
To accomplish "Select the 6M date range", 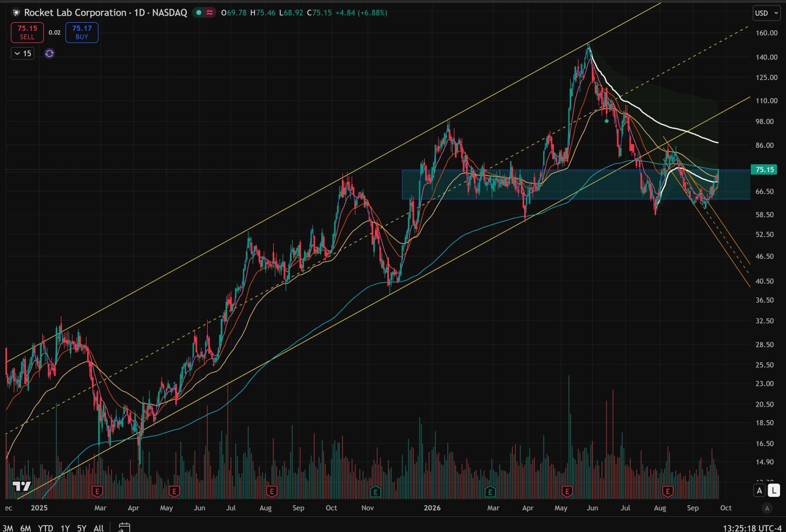I will point(25,528).
